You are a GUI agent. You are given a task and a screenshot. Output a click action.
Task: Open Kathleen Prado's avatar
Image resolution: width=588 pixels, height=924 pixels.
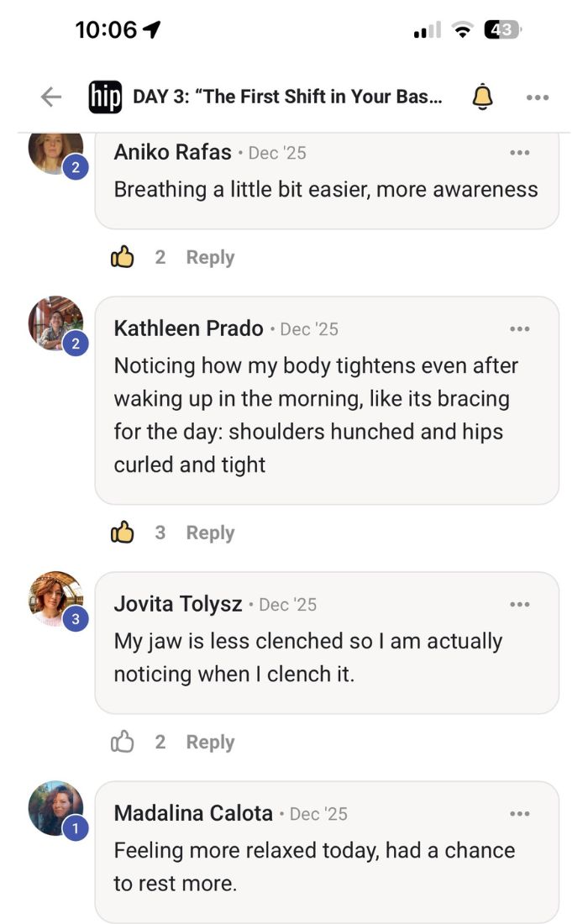point(55,323)
